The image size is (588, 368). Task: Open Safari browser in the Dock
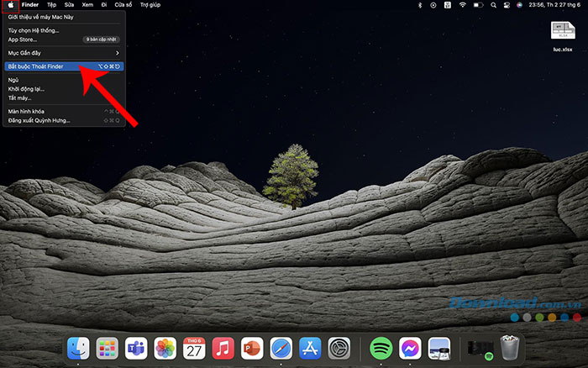(x=281, y=346)
